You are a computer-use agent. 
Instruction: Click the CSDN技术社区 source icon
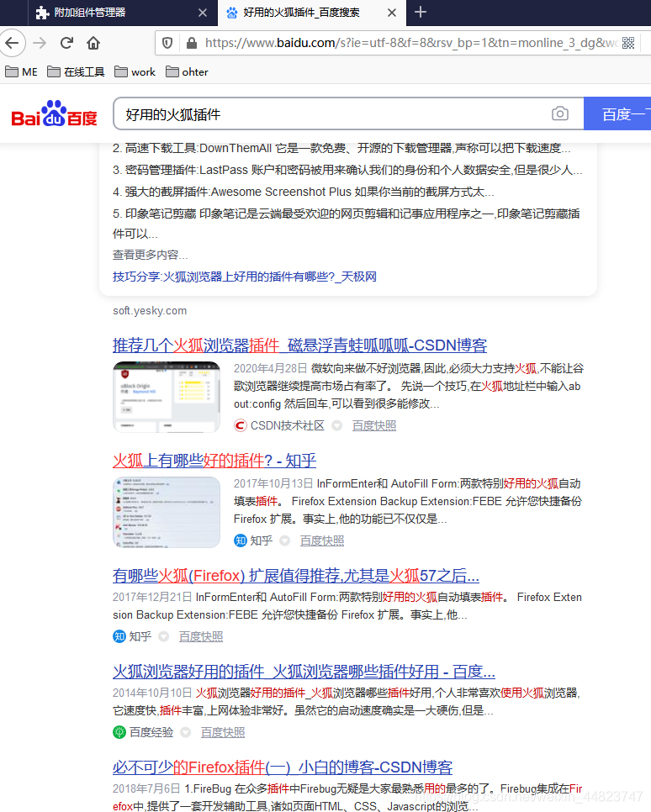pos(240,425)
